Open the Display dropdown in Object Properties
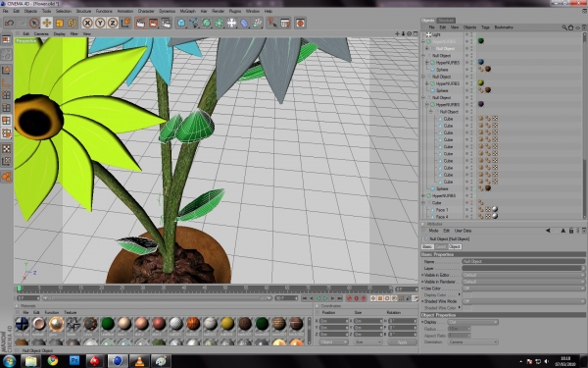 tap(473, 322)
